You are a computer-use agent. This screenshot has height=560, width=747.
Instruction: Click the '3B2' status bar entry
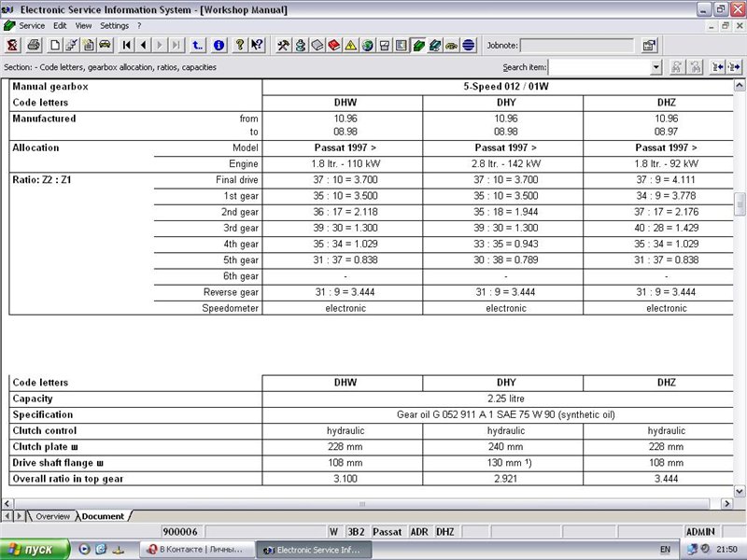[356, 531]
